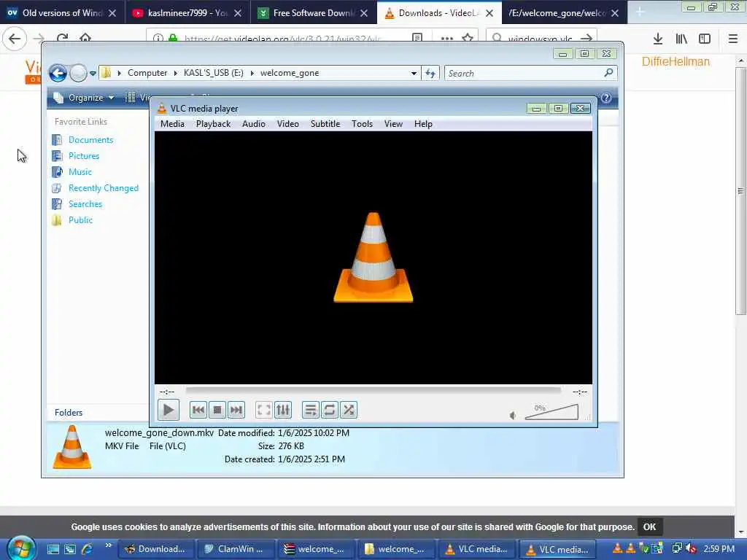747x560 pixels.
Task: Skip to the previous media in VLC
Action: tap(198, 410)
